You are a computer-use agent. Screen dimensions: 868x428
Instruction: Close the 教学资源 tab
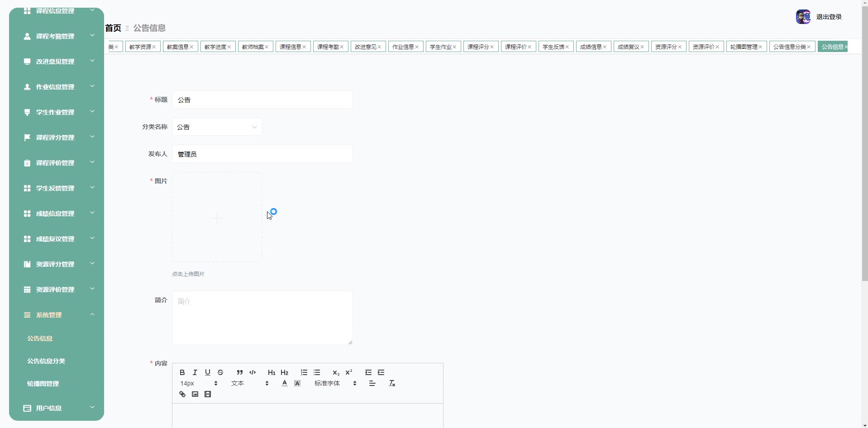click(x=154, y=47)
